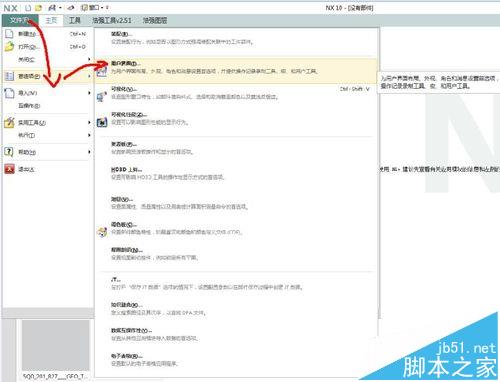Select the Data Interoperability (数据互操作性) preference entry

click(236, 334)
